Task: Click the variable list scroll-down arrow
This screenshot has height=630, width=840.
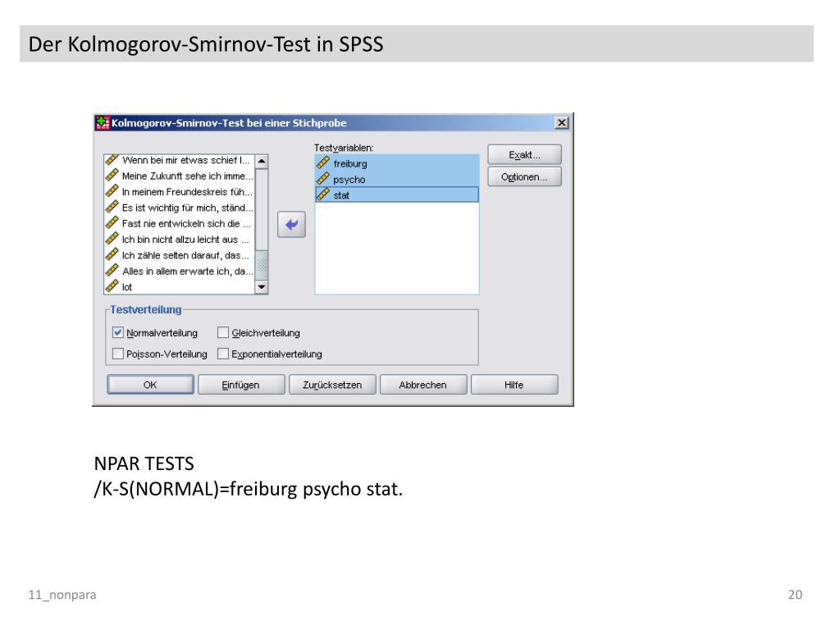Action: click(x=262, y=287)
